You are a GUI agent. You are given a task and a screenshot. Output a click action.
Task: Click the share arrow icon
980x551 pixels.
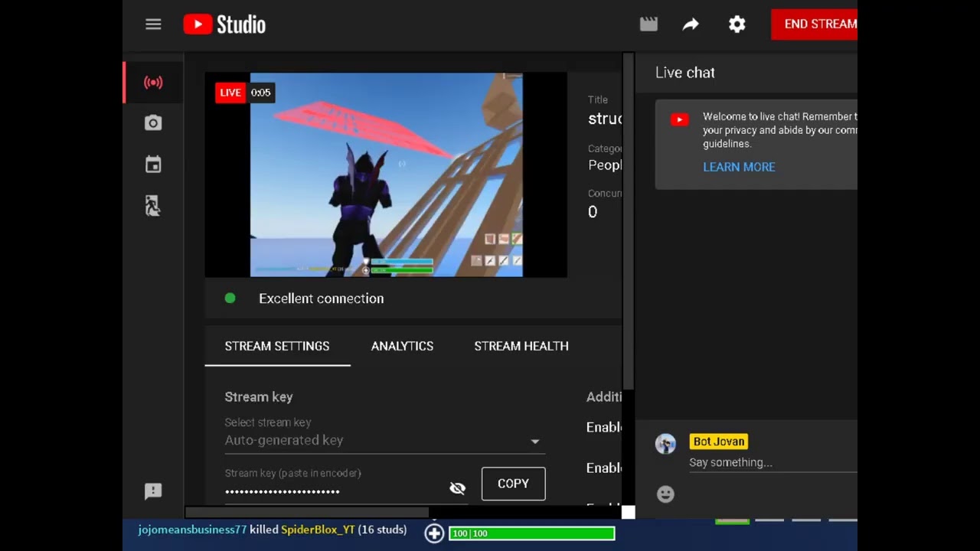click(x=691, y=24)
